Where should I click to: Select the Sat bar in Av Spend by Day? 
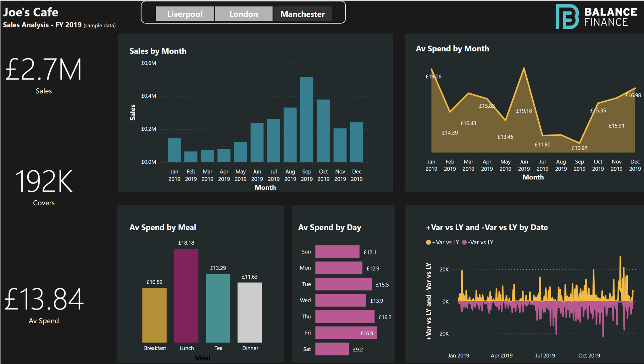click(332, 349)
